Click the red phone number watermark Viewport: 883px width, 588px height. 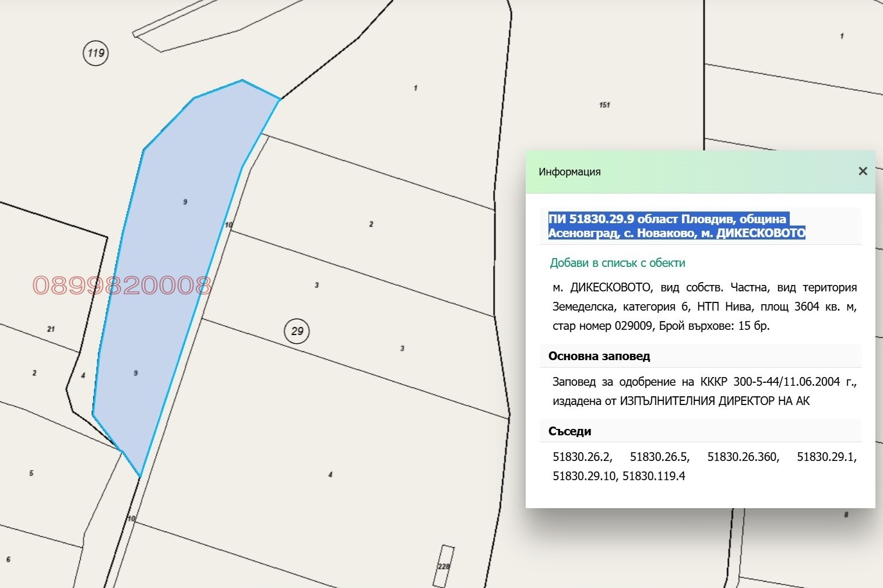coord(121,286)
